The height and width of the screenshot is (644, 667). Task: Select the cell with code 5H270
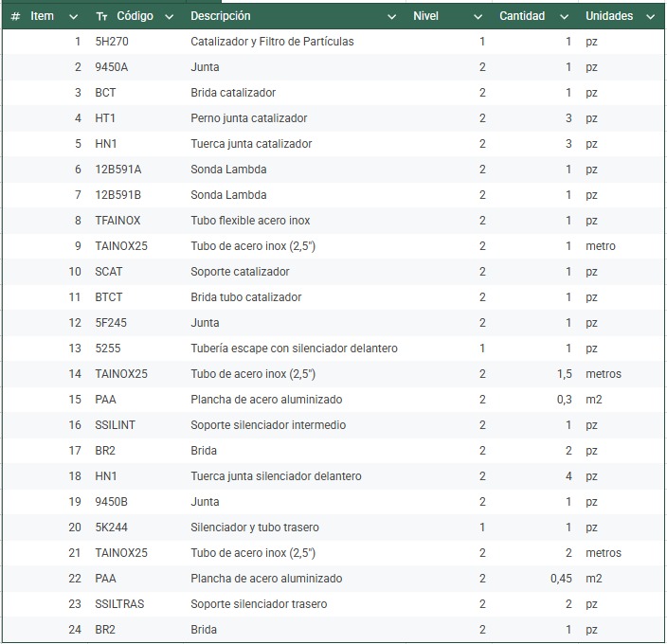(111, 42)
